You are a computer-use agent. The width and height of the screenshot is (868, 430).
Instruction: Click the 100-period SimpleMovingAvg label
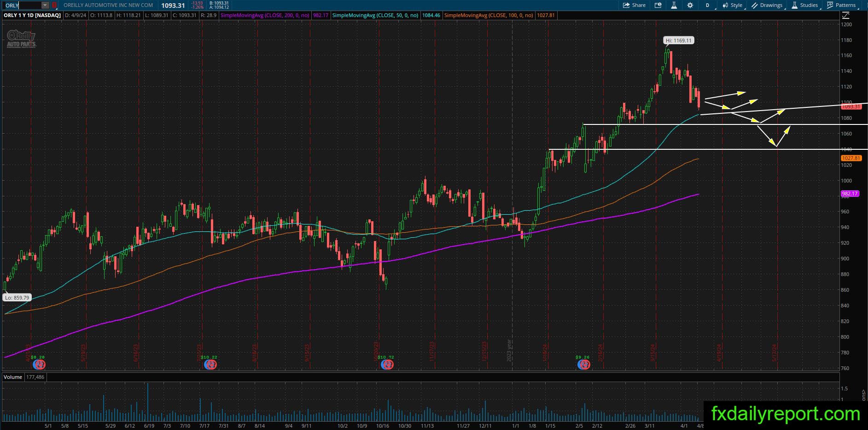coord(489,15)
